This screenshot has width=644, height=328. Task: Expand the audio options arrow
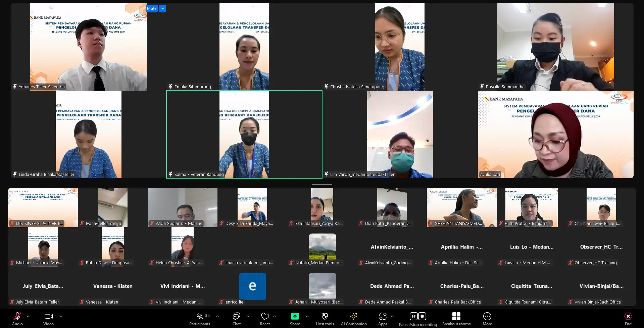click(28, 316)
